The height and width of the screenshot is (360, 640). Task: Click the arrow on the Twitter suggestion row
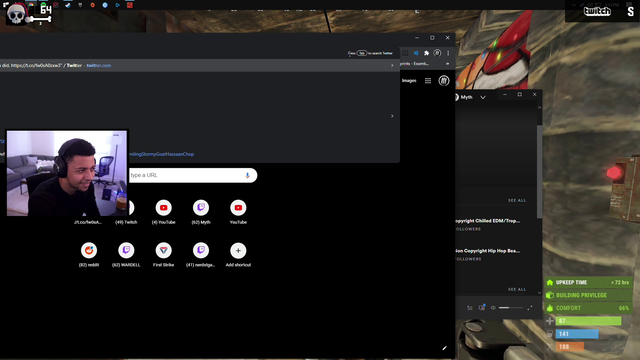(x=392, y=65)
